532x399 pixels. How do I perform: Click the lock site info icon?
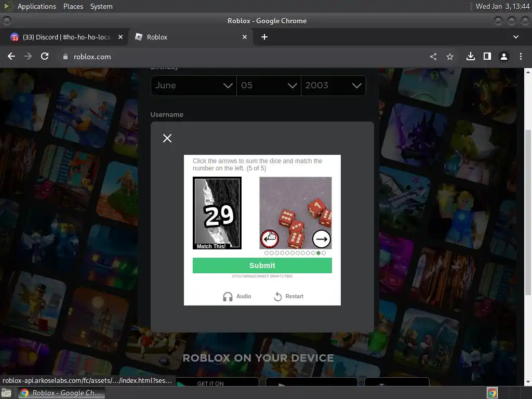tap(65, 57)
